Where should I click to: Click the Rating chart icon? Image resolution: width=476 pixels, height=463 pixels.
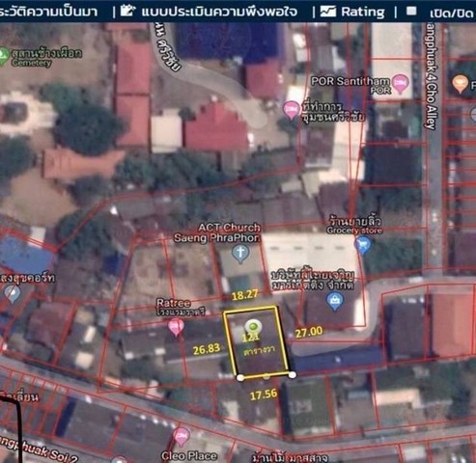328,12
